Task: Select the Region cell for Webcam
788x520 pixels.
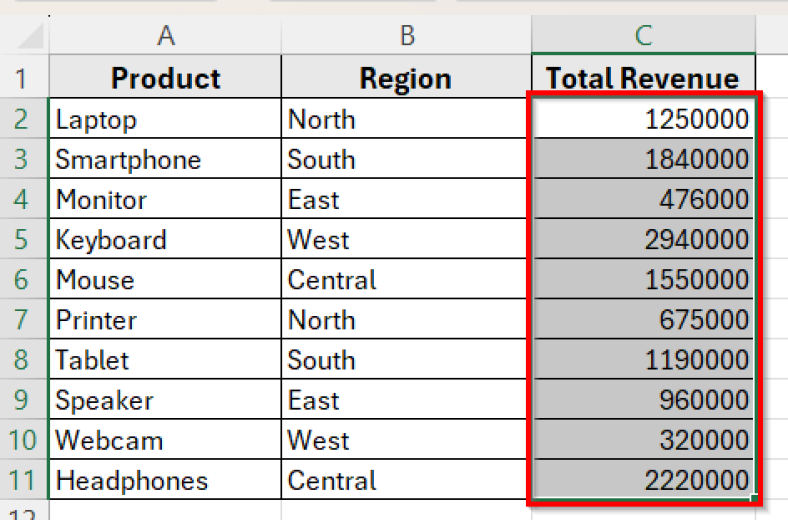Action: [406, 440]
